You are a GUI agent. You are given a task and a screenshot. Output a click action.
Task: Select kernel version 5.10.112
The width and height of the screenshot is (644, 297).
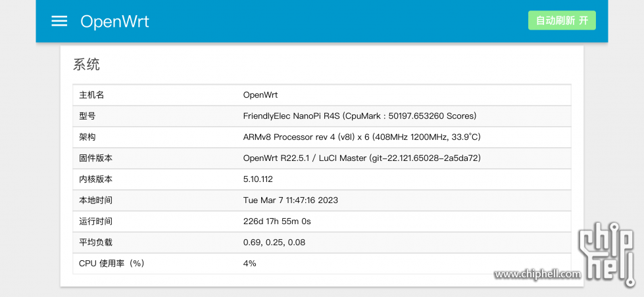click(258, 179)
